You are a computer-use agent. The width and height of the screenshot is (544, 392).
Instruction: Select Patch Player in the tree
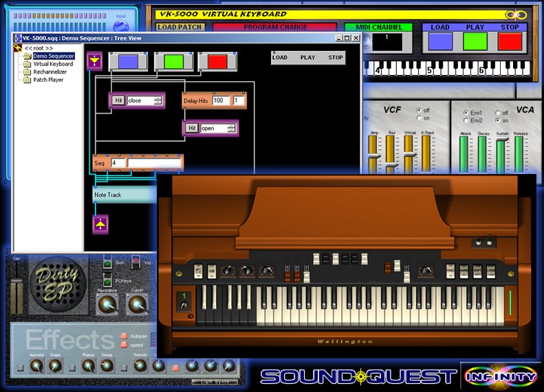48,80
